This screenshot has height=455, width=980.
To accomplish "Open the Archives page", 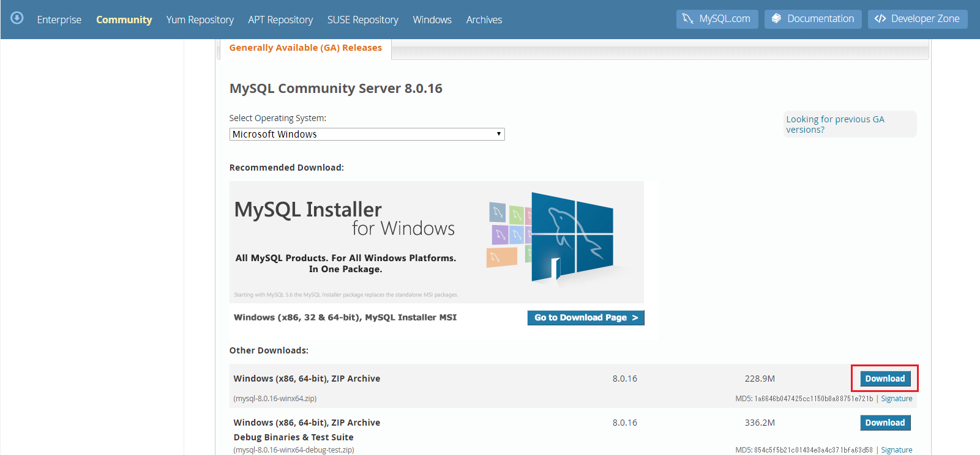I will [484, 20].
